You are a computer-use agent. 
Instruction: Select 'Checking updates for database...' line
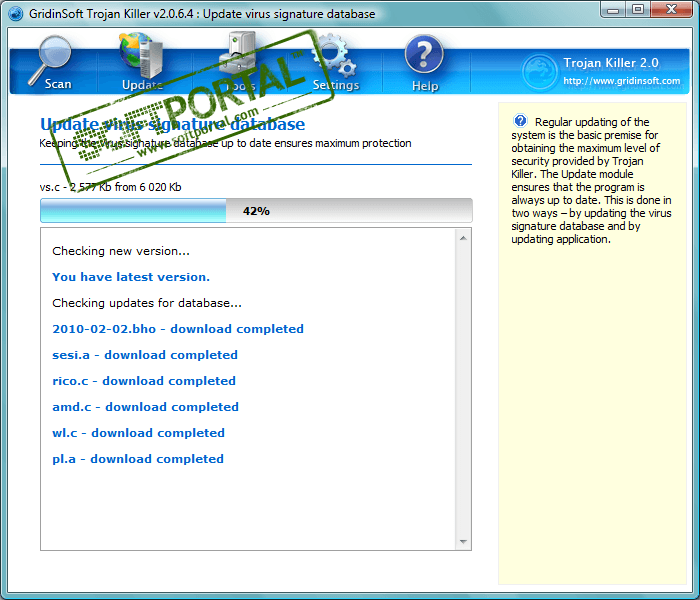click(147, 303)
